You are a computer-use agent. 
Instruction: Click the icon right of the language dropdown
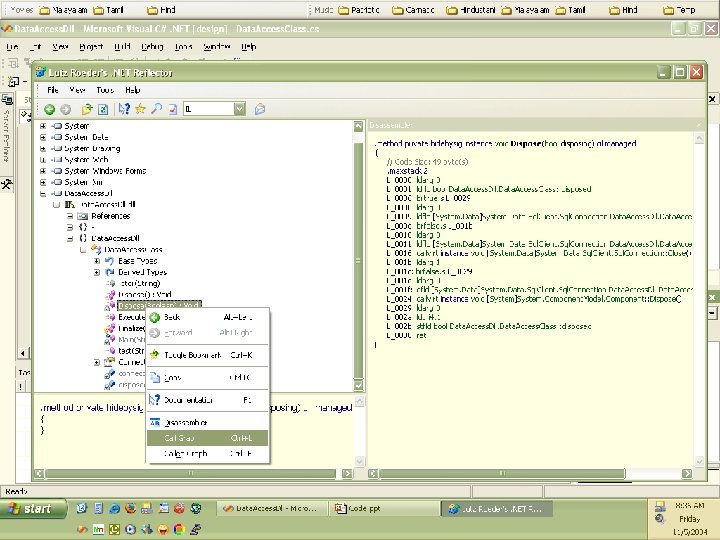coord(259,109)
